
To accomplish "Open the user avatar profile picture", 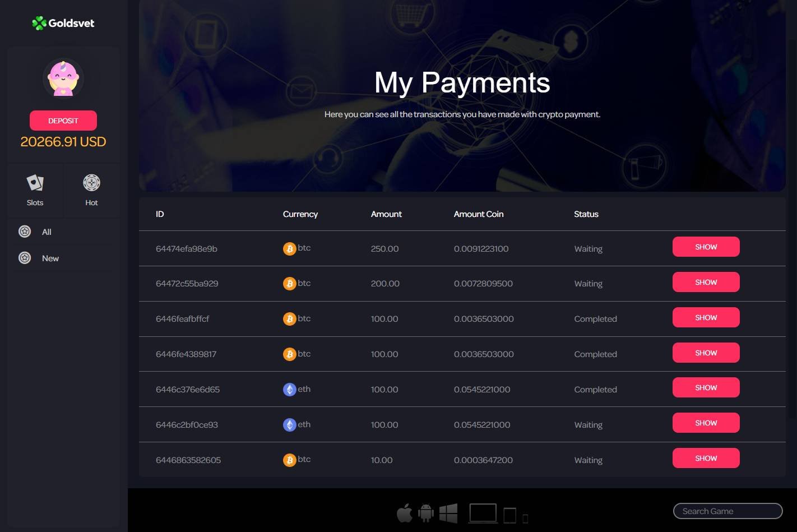I will pyautogui.click(x=63, y=79).
